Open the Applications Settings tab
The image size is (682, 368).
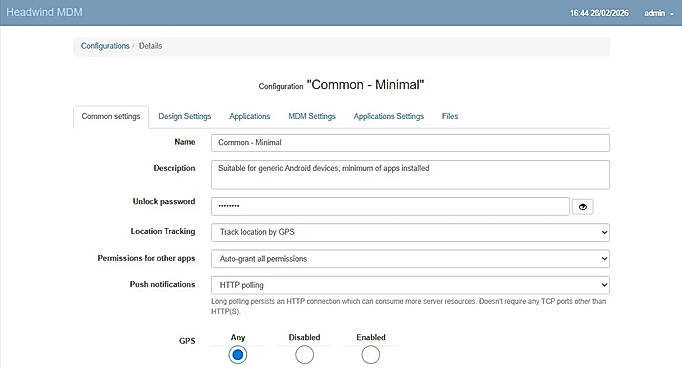[388, 116]
